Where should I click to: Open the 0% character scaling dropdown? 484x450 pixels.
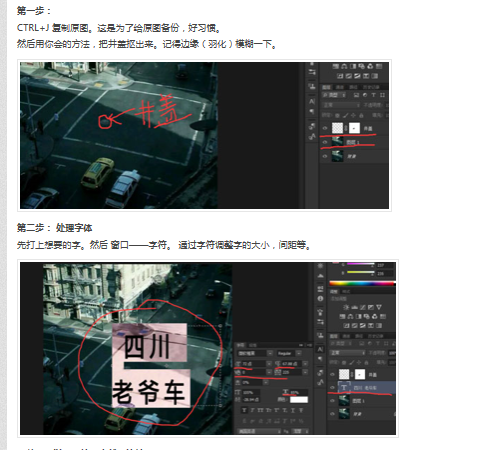pos(266,383)
